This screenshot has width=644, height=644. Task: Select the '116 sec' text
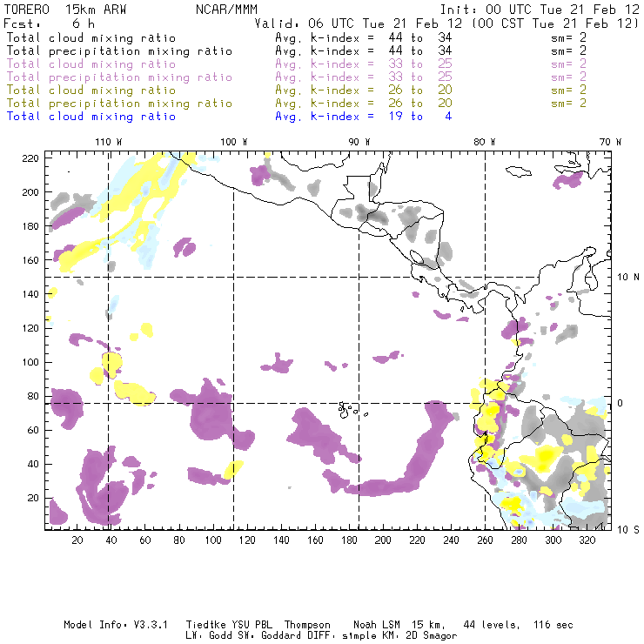click(x=553, y=625)
